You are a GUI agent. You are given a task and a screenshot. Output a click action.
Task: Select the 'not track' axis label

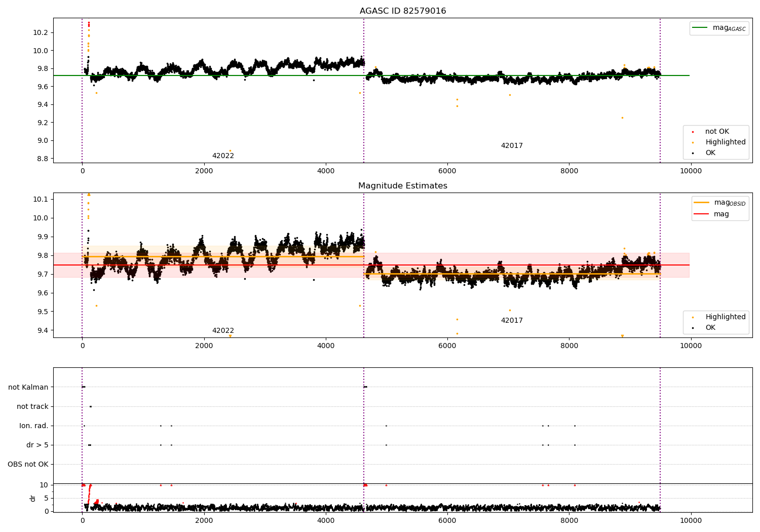[32, 407]
